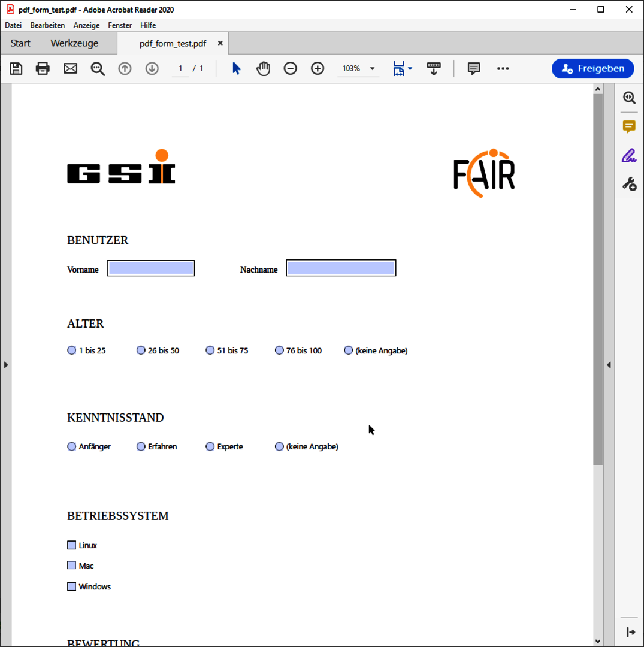Image resolution: width=644 pixels, height=647 pixels.
Task: Click the zoom in plus icon
Action: pos(318,68)
